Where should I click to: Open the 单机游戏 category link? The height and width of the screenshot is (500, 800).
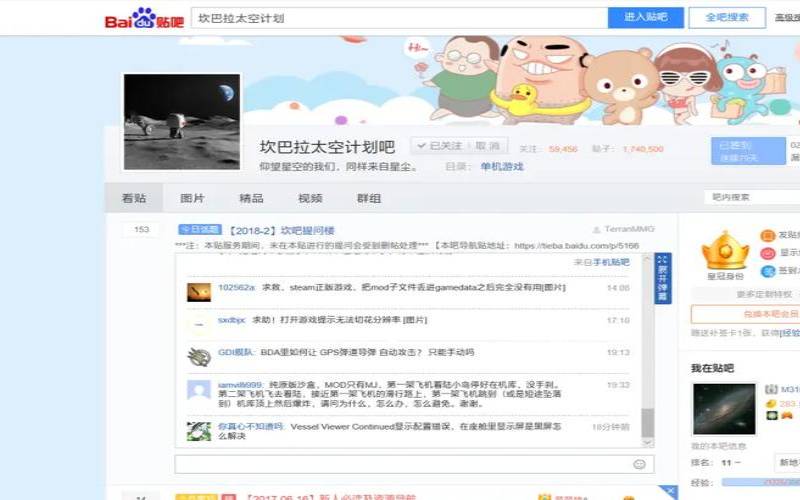(x=502, y=167)
